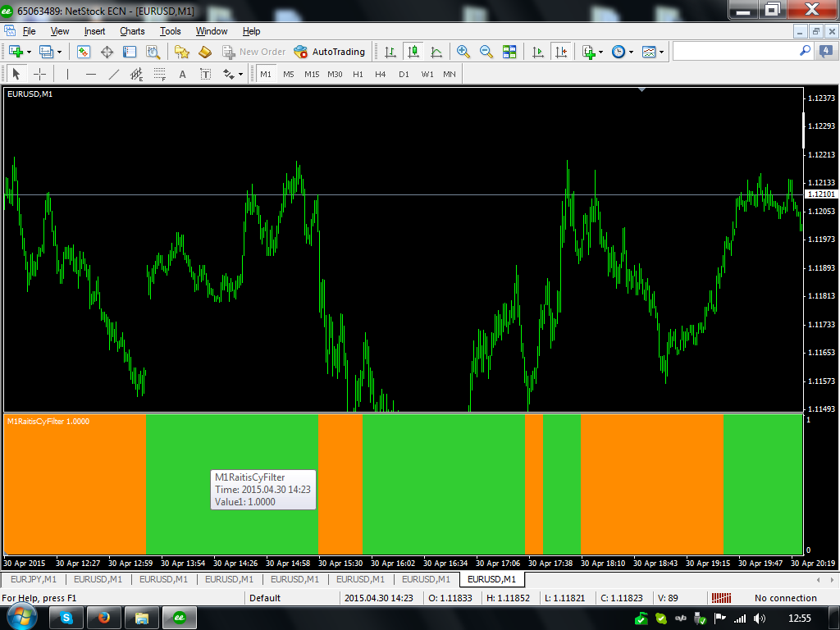Select the Text tool
This screenshot has height=630, width=840.
[x=183, y=74]
